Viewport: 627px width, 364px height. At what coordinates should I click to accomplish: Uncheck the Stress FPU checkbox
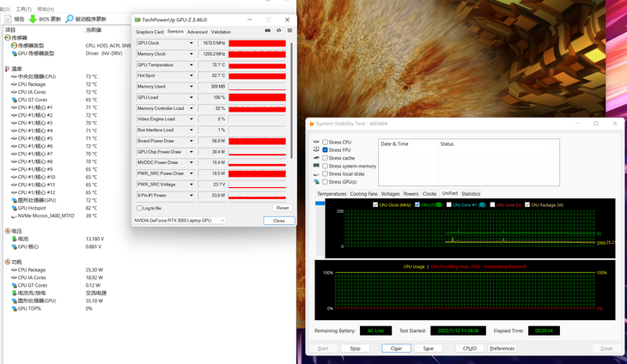325,150
